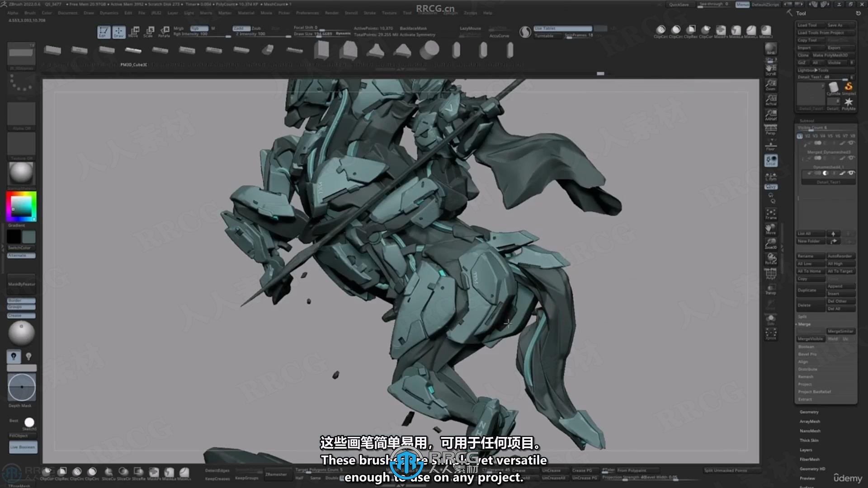The width and height of the screenshot is (868, 488).
Task: Expand the NanoMesh subpalette
Action: (x=810, y=431)
